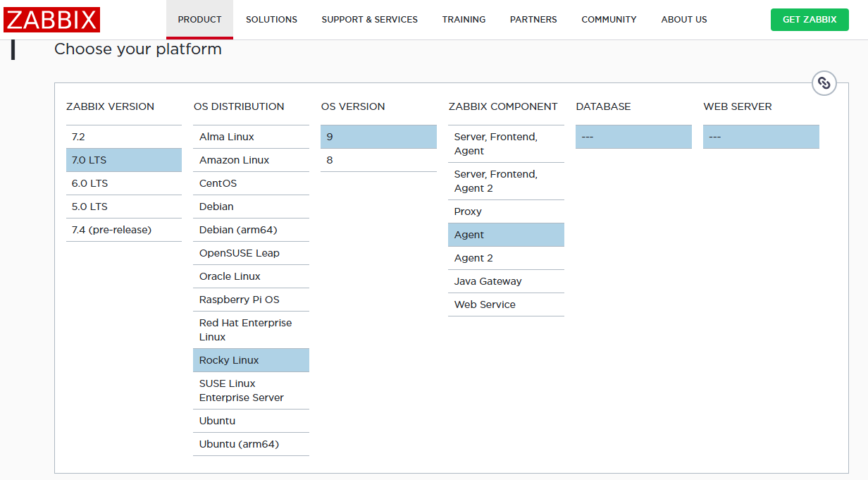Click the Database '---' option
The height and width of the screenshot is (480, 868).
click(x=634, y=137)
